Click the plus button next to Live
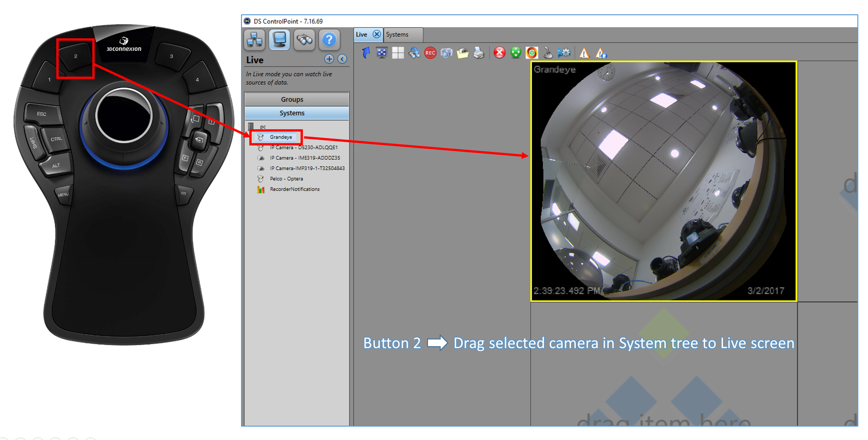 (x=329, y=59)
